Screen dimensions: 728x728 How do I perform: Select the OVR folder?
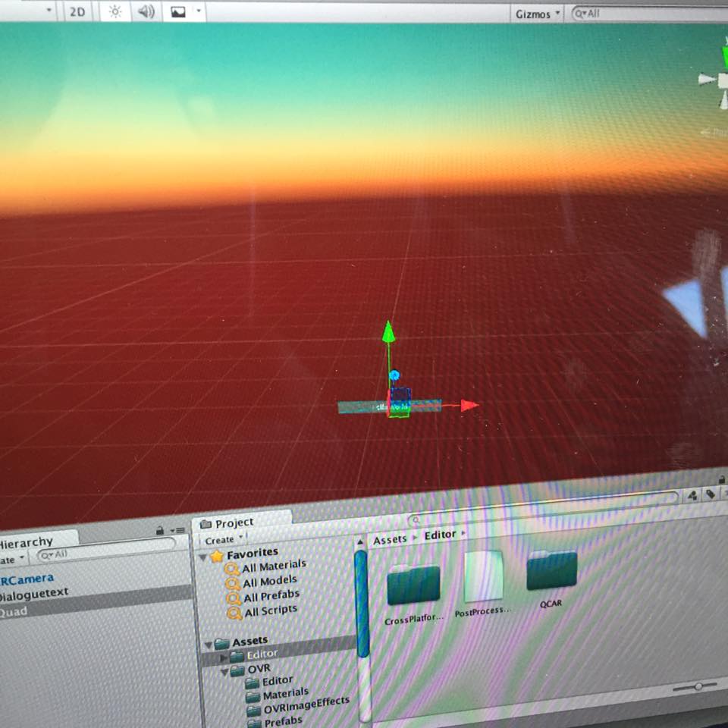click(259, 669)
